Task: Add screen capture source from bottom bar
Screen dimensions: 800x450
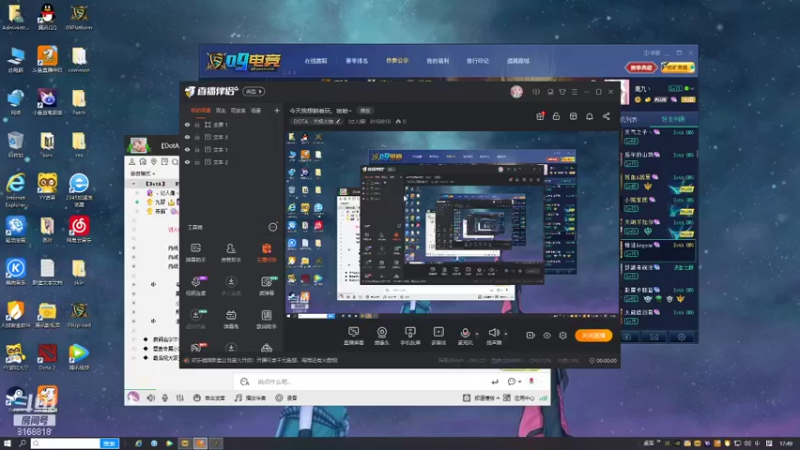Action: pos(354,336)
